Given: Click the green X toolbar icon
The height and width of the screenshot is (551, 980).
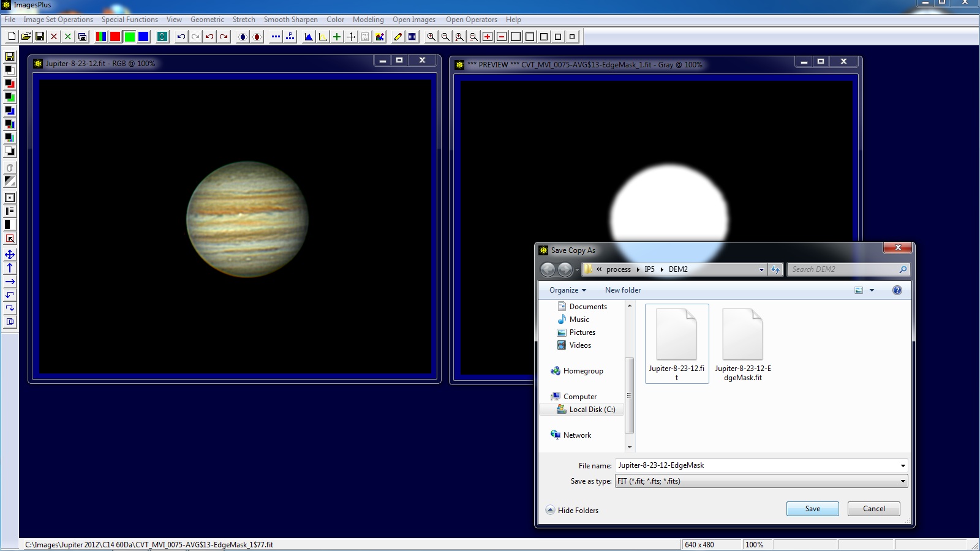Looking at the screenshot, I should click(68, 37).
